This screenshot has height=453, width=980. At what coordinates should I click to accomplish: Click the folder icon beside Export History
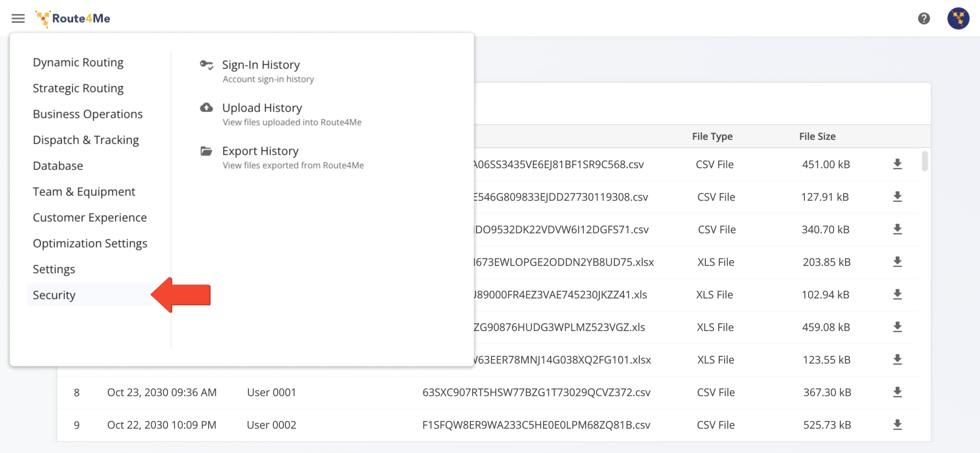pos(206,151)
